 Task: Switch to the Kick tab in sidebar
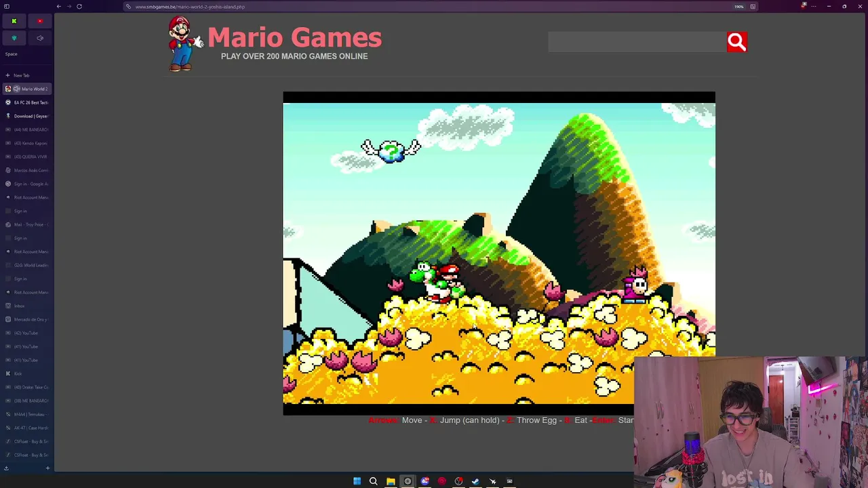tap(27, 373)
